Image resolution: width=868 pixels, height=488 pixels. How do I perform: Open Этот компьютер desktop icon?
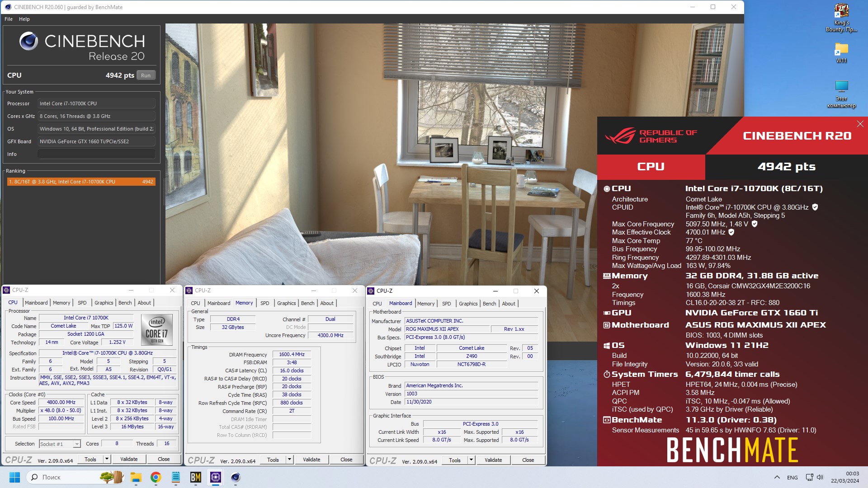(841, 94)
